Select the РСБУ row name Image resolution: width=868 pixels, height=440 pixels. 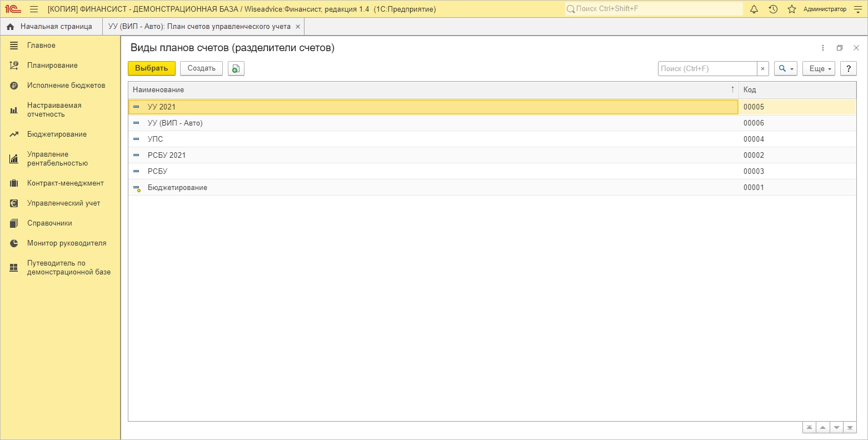157,171
